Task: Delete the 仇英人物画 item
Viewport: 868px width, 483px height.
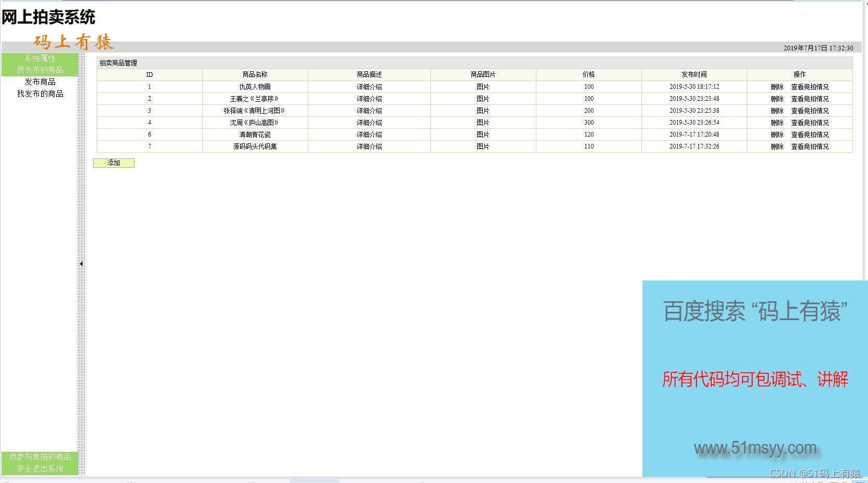Action: coord(777,87)
